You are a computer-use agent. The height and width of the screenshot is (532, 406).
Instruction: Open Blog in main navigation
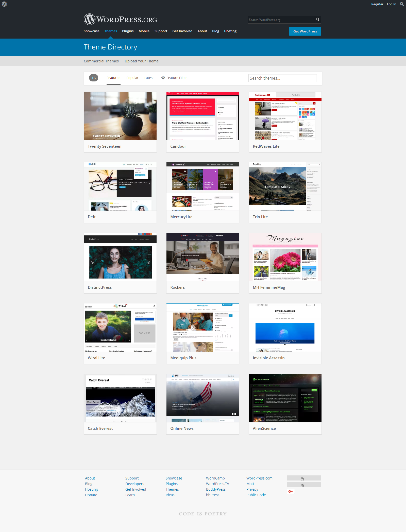click(x=215, y=31)
